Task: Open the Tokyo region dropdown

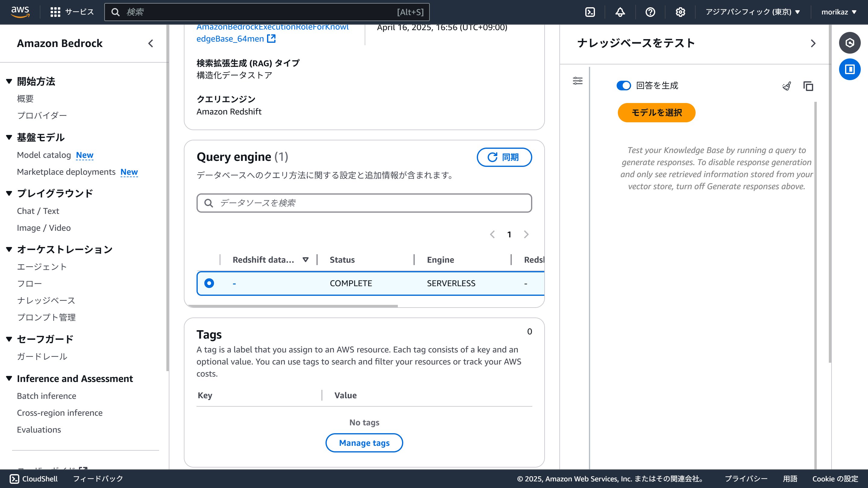Action: tap(753, 12)
